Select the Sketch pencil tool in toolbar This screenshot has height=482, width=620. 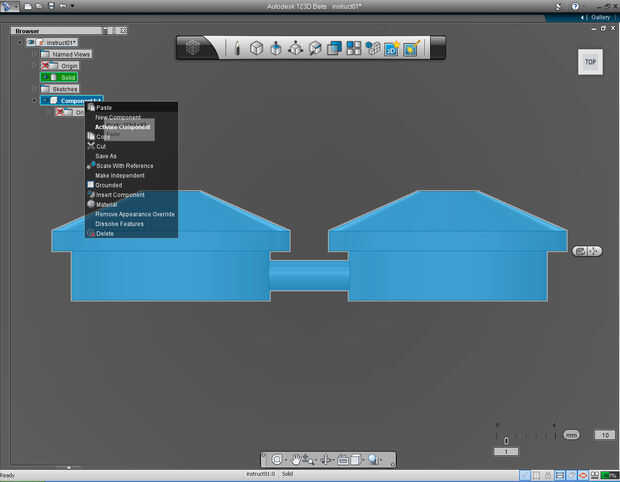pyautogui.click(x=237, y=49)
